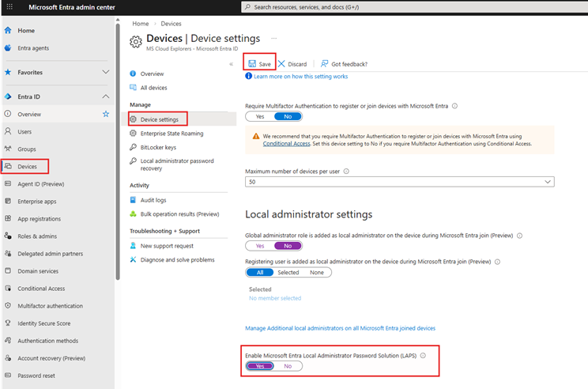The width and height of the screenshot is (588, 389).
Task: Open Manage Additional local administrators link
Action: (x=340, y=328)
